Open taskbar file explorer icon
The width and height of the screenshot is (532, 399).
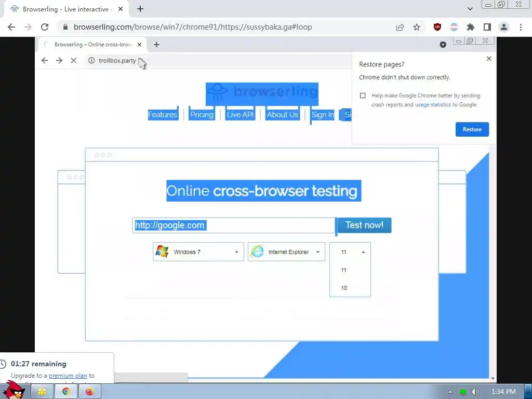42,392
